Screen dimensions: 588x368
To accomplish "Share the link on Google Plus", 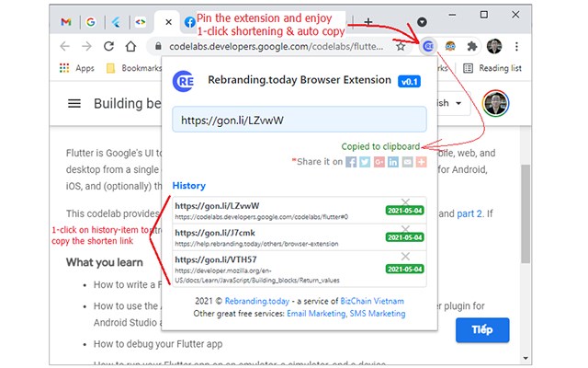I will pos(379,162).
